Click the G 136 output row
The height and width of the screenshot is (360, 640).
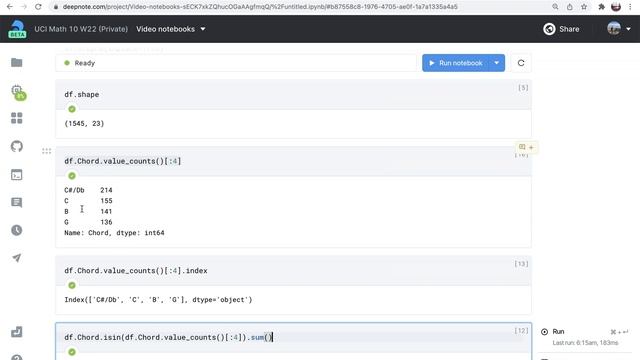click(x=88, y=222)
